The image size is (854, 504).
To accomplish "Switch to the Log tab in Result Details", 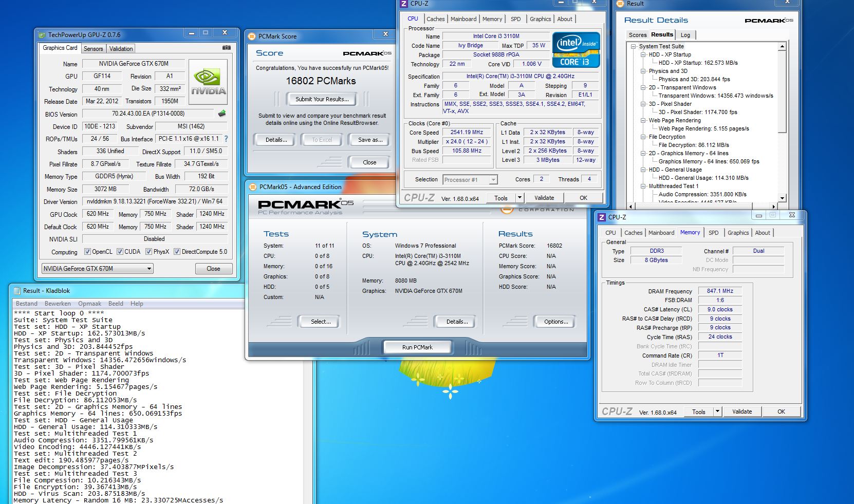I will click(x=685, y=35).
